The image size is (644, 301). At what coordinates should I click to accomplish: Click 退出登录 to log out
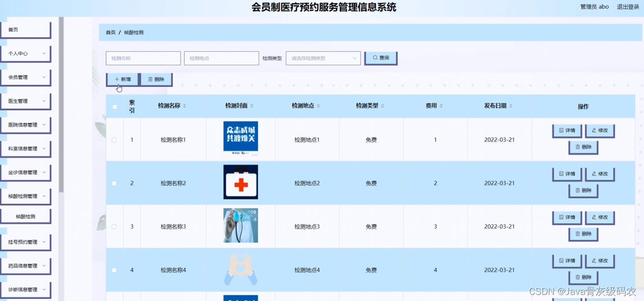click(x=628, y=7)
